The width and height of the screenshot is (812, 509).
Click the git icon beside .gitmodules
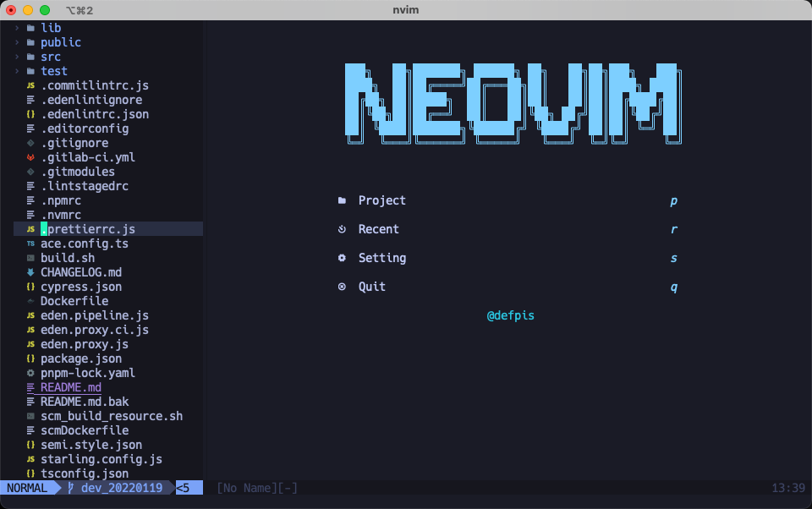[x=30, y=172]
